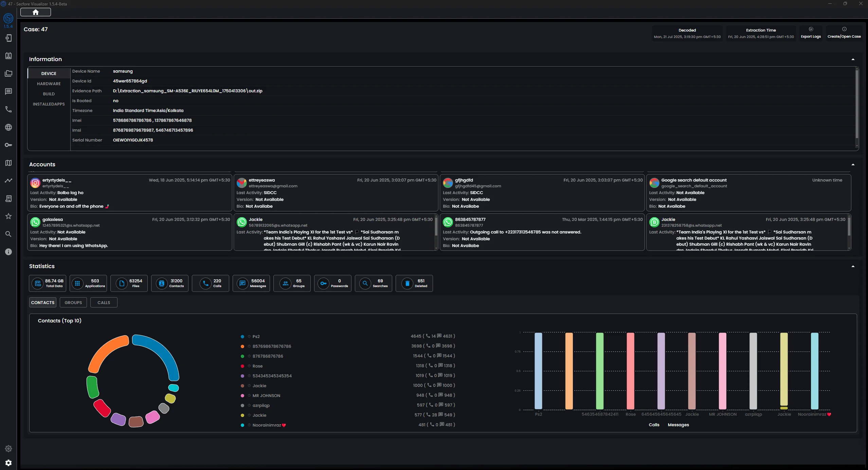Toggle the Calls legend in bar chart
Image resolution: width=868 pixels, height=470 pixels.
point(654,425)
